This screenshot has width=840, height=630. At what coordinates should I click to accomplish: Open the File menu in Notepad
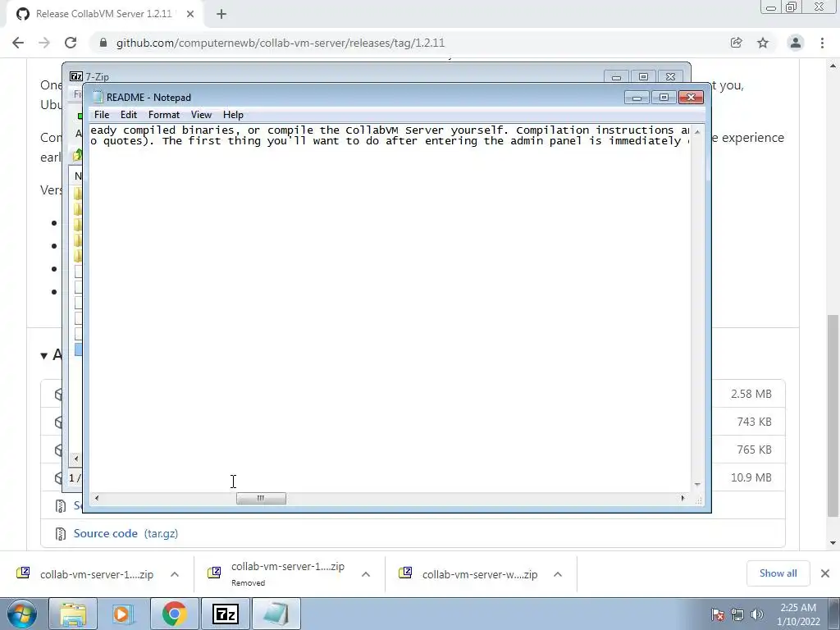click(x=101, y=115)
